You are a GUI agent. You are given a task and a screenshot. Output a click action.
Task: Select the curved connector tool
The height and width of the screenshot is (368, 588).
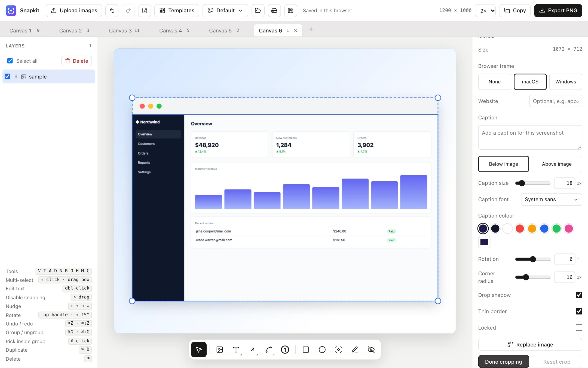269,349
